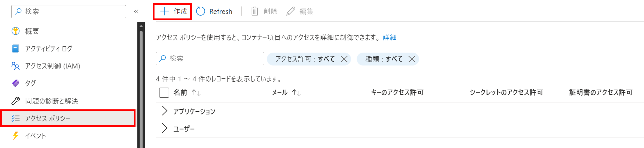The width and height of the screenshot is (644, 148).
Task: Click the タグ (Tags) icon
Action: (x=15, y=84)
